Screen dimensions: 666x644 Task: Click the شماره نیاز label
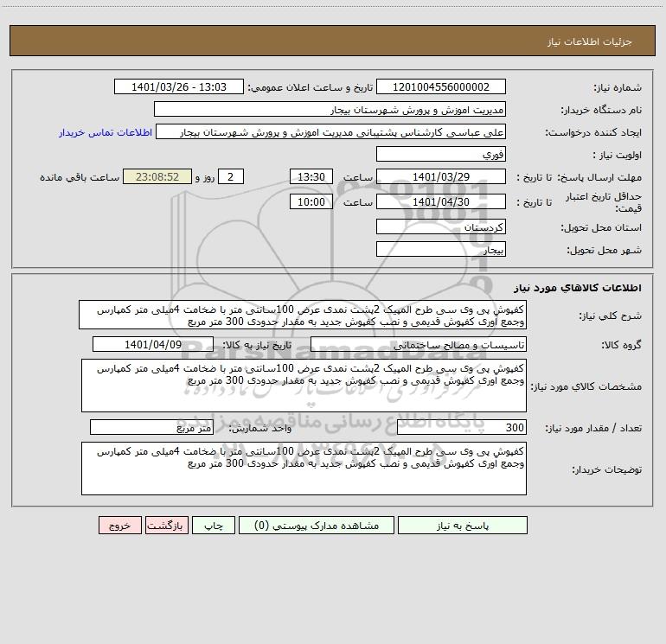pos(618,88)
